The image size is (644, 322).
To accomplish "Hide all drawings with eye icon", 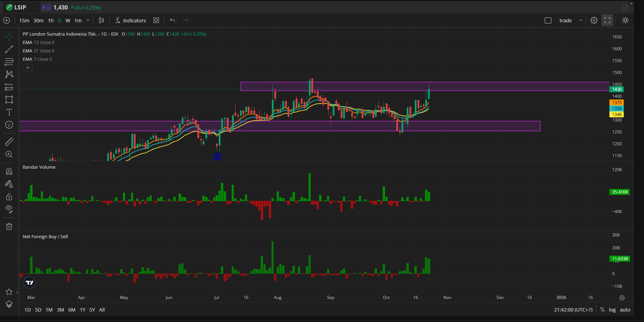I will (x=9, y=209).
